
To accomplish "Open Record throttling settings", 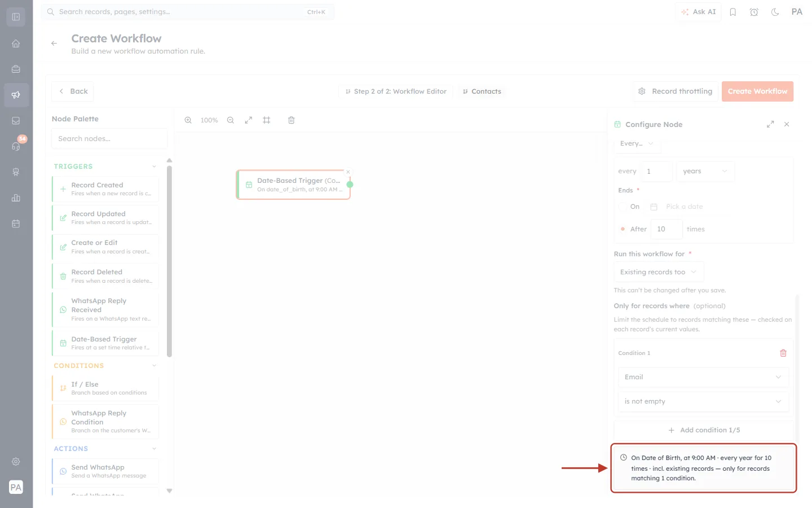I will pos(675,91).
